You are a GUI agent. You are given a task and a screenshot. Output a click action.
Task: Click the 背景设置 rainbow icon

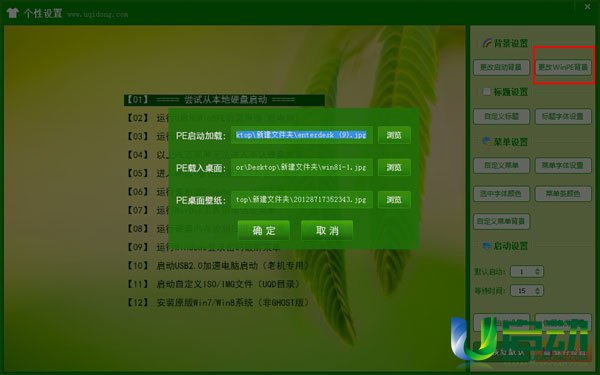coord(486,43)
